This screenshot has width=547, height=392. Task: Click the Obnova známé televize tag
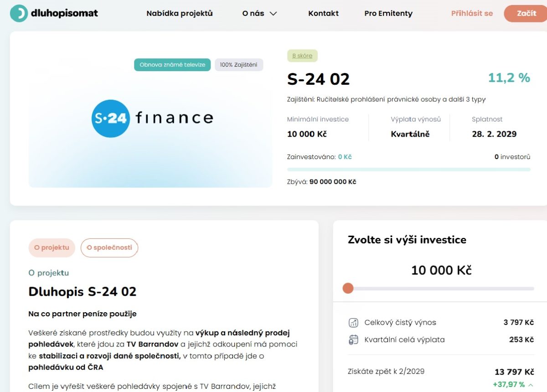(172, 65)
